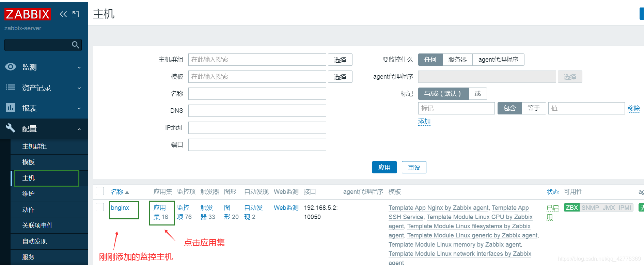The image size is (644, 265).
Task: Click the 添加 tag link
Action: pyautogui.click(x=424, y=121)
